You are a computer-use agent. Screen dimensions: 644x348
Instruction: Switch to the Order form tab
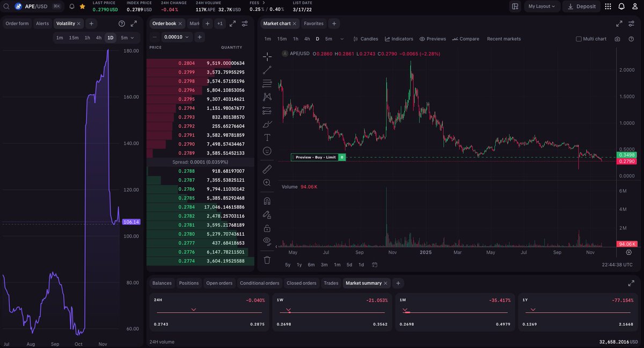tap(17, 24)
